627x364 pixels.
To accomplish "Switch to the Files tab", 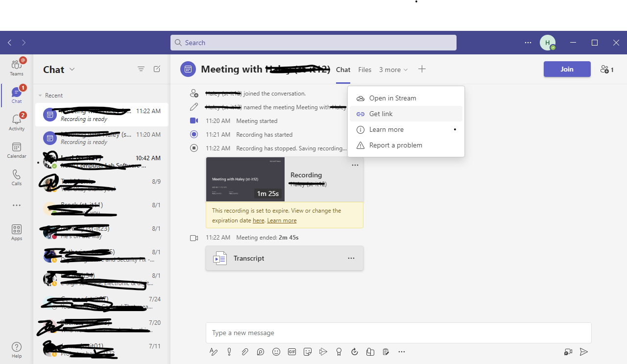I will [x=365, y=70].
